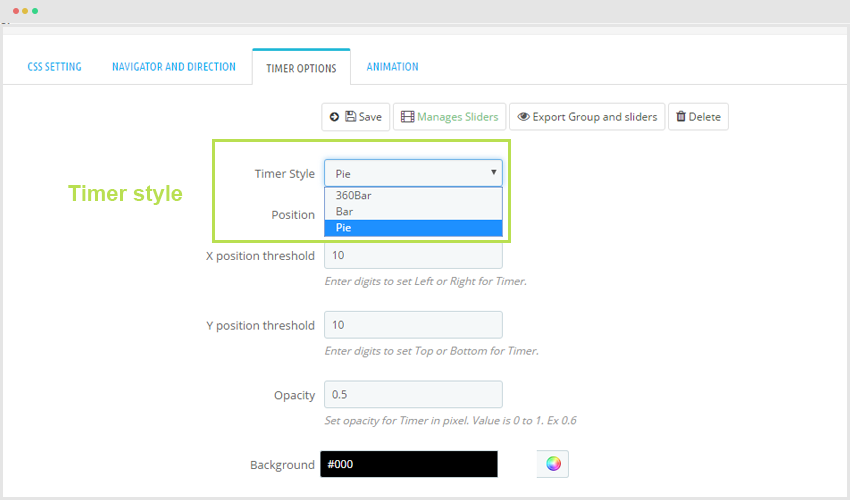
Task: Click the eye icon on Export button
Action: [x=523, y=117]
